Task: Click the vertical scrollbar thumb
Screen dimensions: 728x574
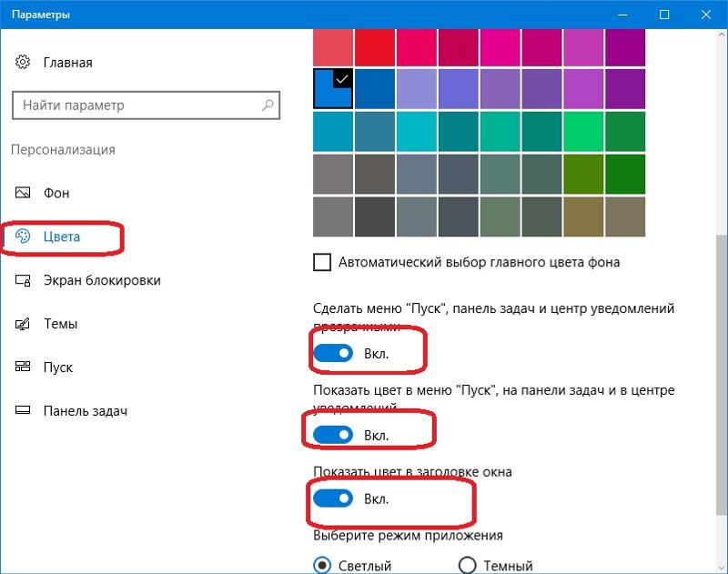Action: 722,374
